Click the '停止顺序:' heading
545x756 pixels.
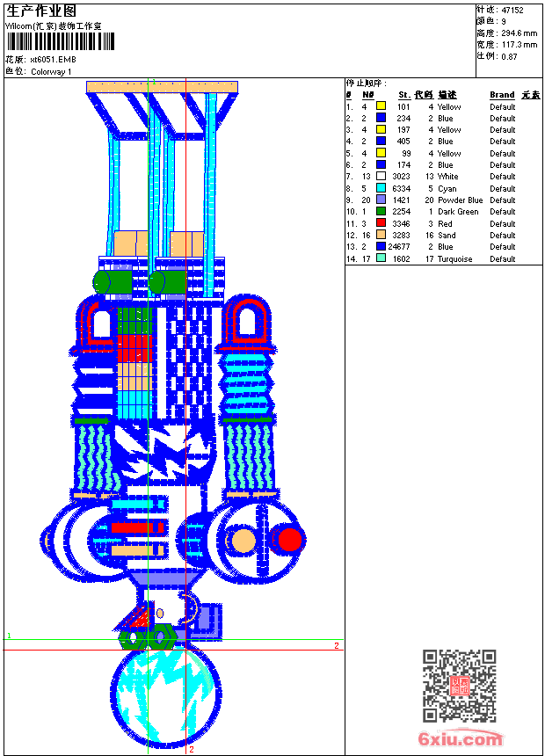pyautogui.click(x=367, y=84)
